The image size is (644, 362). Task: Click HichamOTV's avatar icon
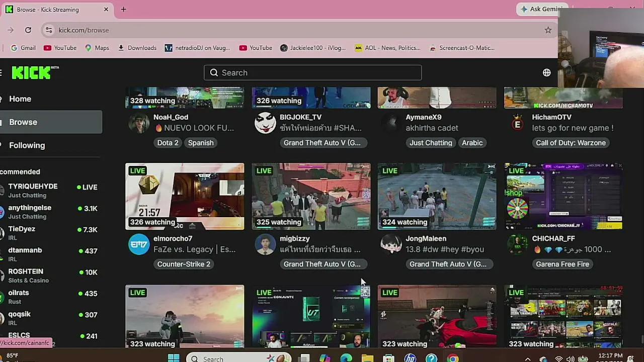pos(517,123)
